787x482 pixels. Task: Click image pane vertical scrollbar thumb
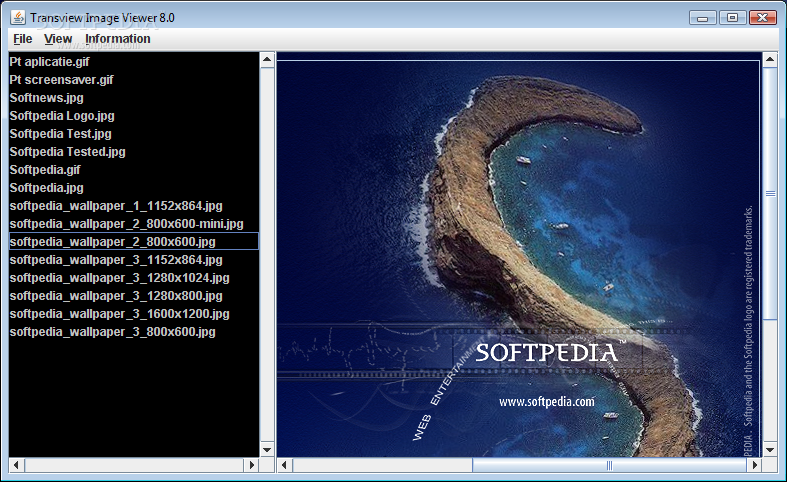coord(770,194)
